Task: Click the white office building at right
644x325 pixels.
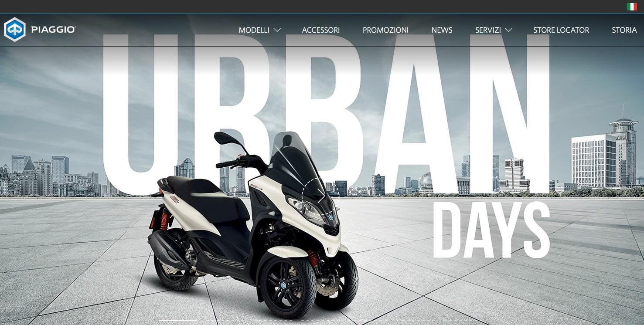Action: tap(594, 161)
